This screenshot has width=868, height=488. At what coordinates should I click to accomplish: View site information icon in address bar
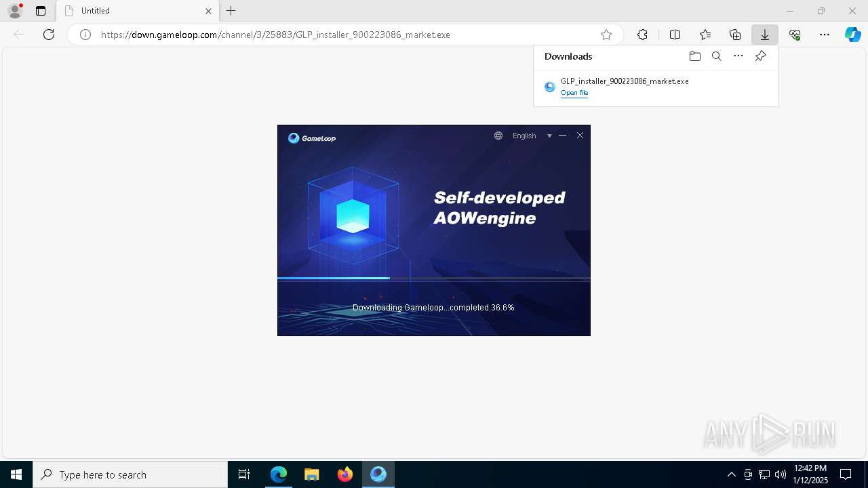[x=85, y=35]
